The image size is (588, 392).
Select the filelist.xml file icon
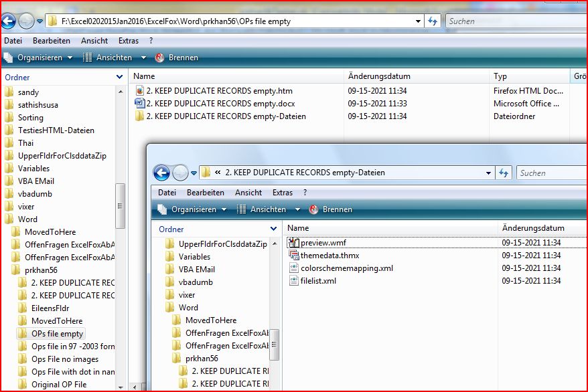point(293,281)
